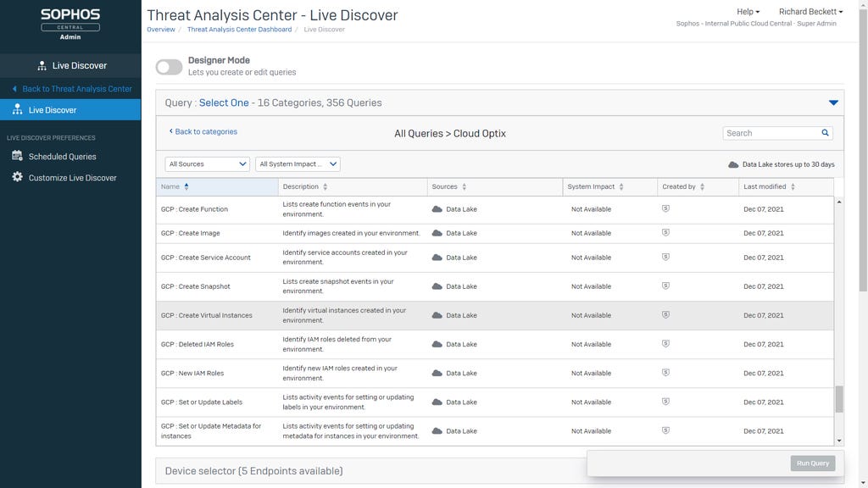Click the Scheduled Queries calendar icon
The image size is (868, 488).
click(17, 156)
